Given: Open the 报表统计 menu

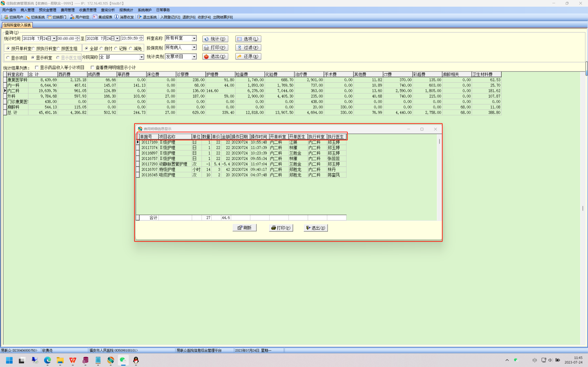Looking at the screenshot, I should pyautogui.click(x=126, y=10).
